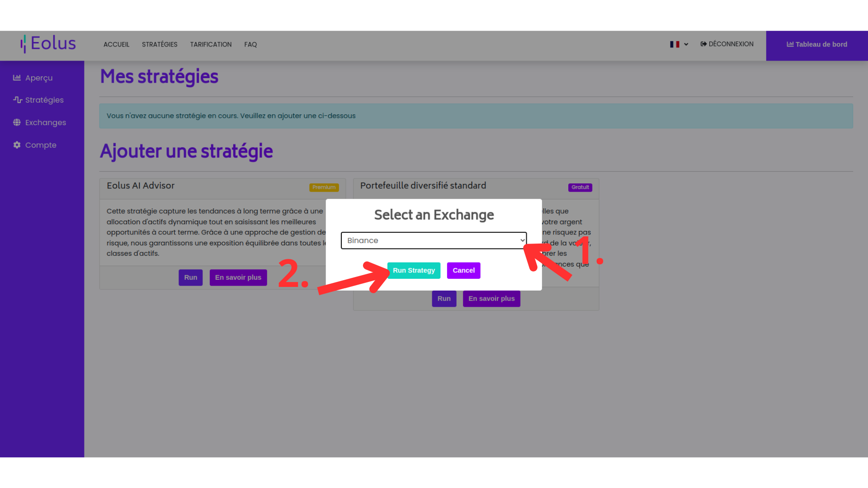Click the Compte gear icon in sidebar
The height and width of the screenshot is (488, 868).
17,145
